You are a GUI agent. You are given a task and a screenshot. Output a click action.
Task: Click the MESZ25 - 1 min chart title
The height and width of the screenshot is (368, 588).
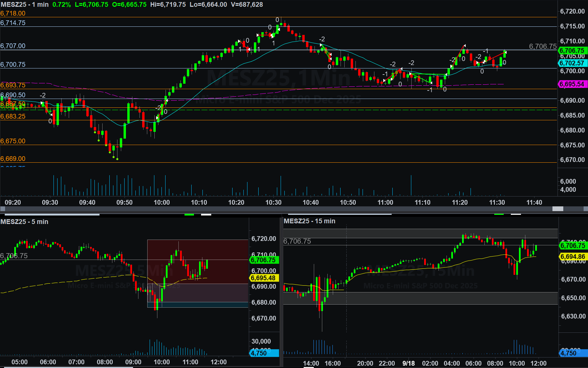(x=25, y=5)
